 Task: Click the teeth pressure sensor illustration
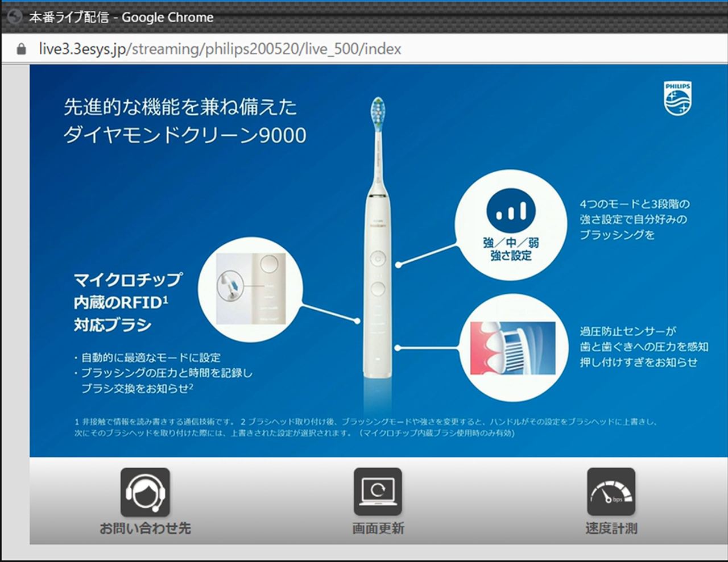pyautogui.click(x=512, y=348)
